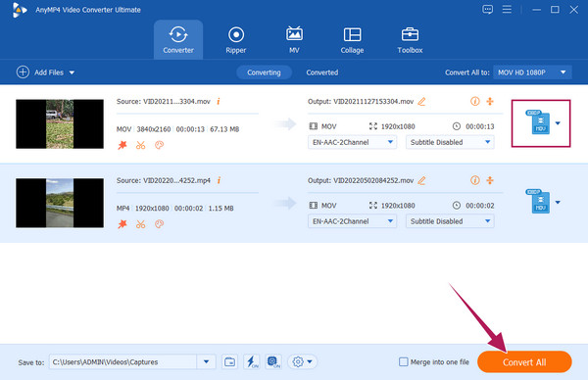
Task: Select the second video thumbnail
Action: coord(60,203)
